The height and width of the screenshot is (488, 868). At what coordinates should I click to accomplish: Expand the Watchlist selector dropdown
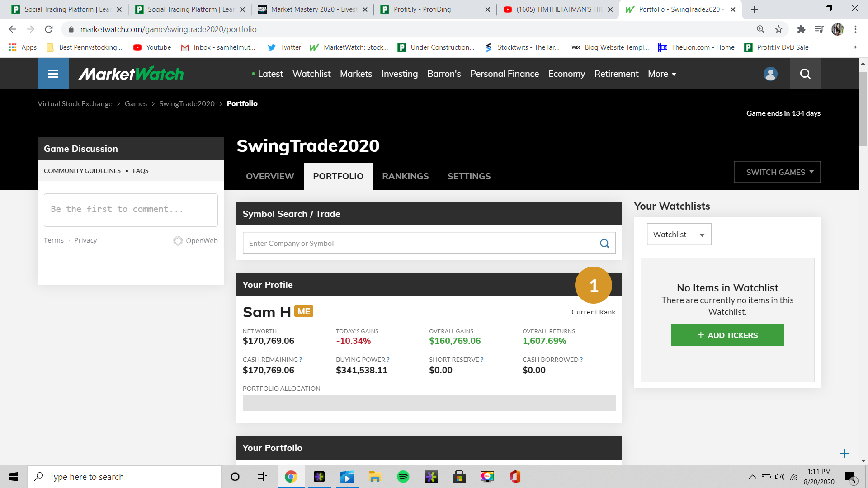click(x=679, y=235)
